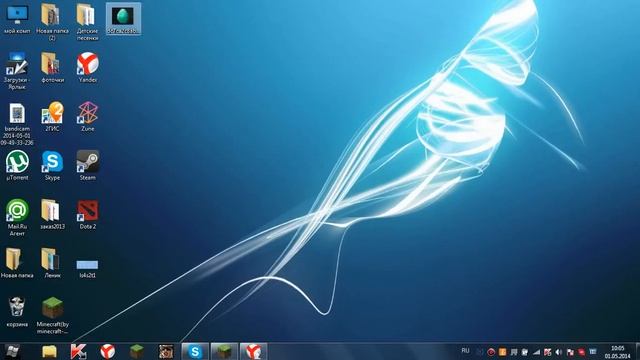Select the µTorrent desktop shortcut
The image size is (640, 360).
(x=17, y=165)
